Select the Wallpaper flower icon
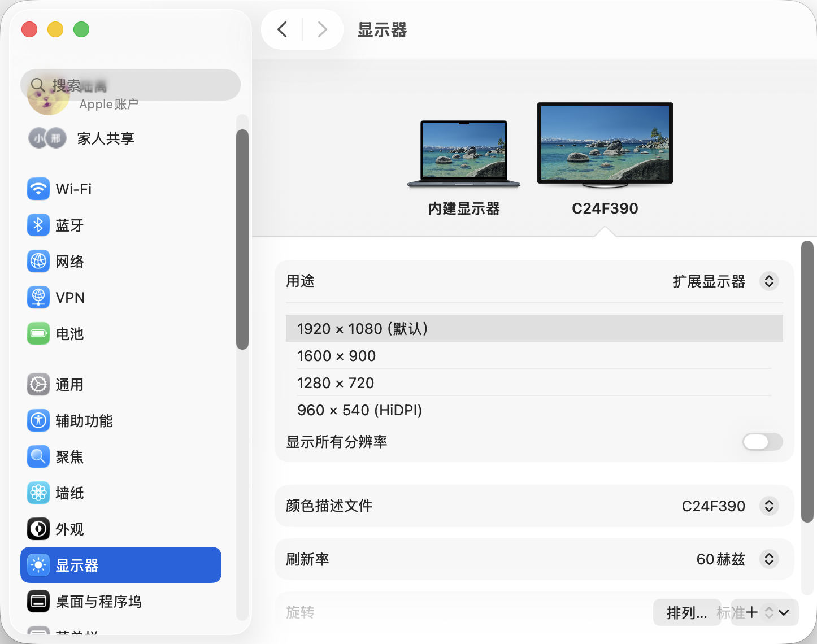 coord(38,493)
